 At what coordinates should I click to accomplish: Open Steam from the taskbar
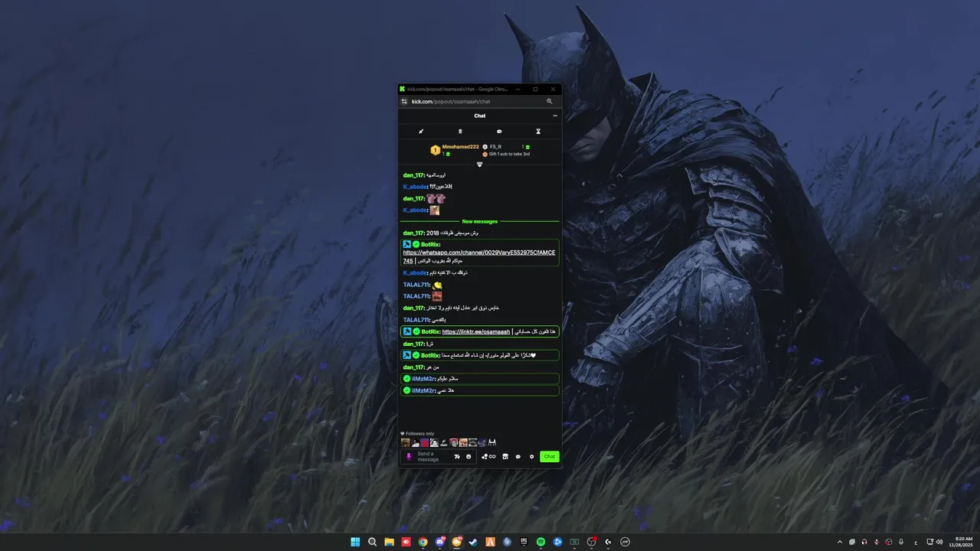tap(473, 542)
